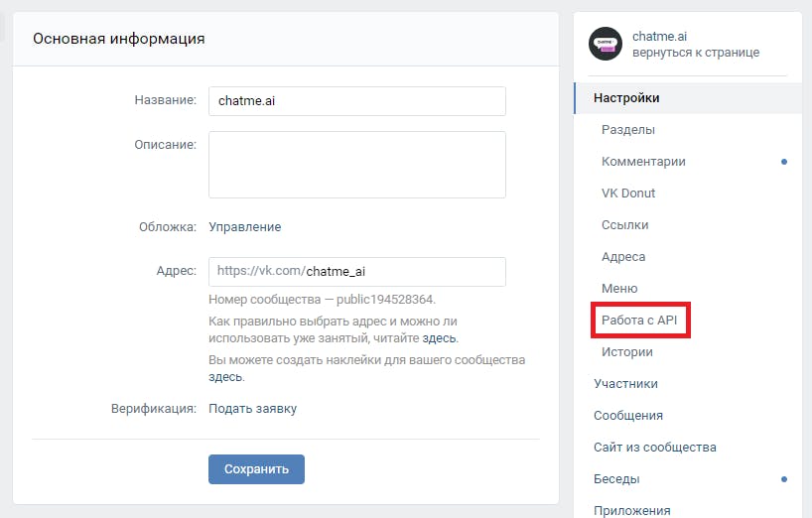Open the Разделы settings item

point(627,129)
